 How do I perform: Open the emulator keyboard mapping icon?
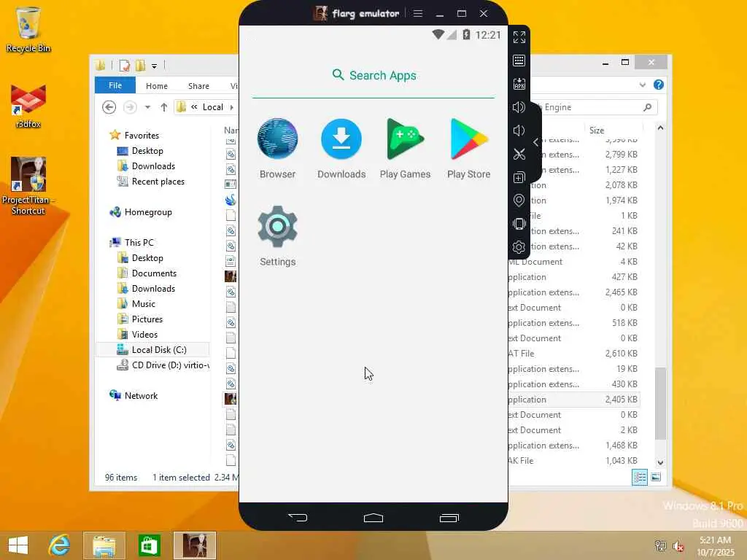click(x=519, y=61)
